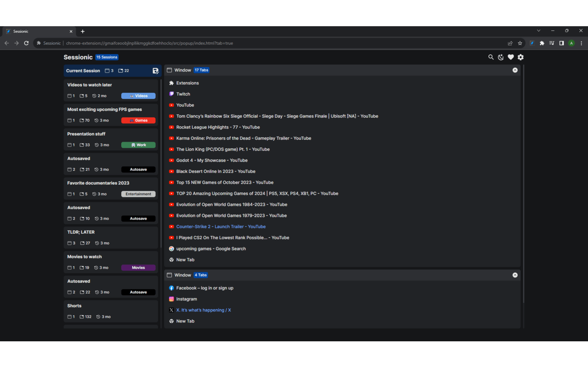Open TOP 20 Amazing Upcoming Games of 2024

(x=257, y=193)
